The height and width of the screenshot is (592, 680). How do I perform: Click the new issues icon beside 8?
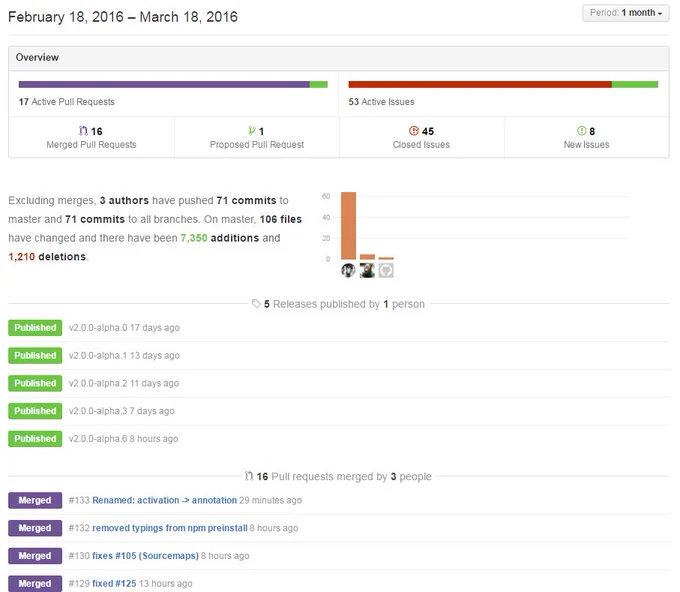[582, 131]
